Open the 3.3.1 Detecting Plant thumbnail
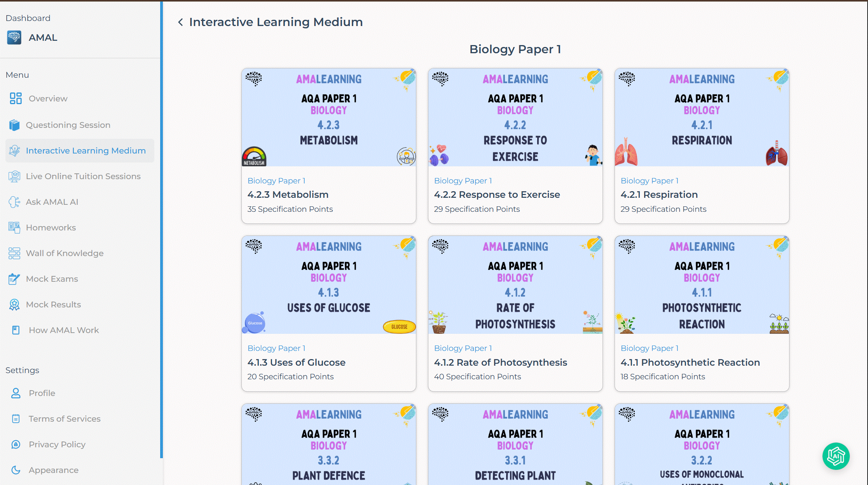 (515, 445)
